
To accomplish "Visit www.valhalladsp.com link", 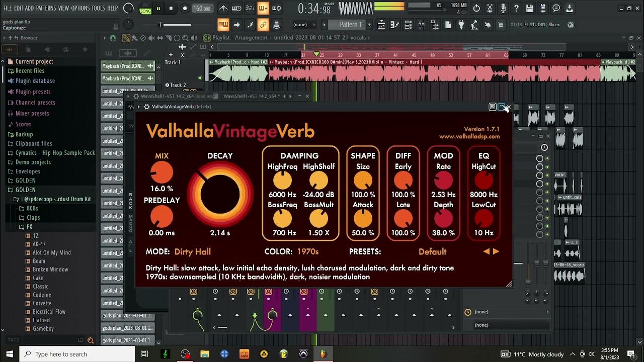I will (469, 137).
